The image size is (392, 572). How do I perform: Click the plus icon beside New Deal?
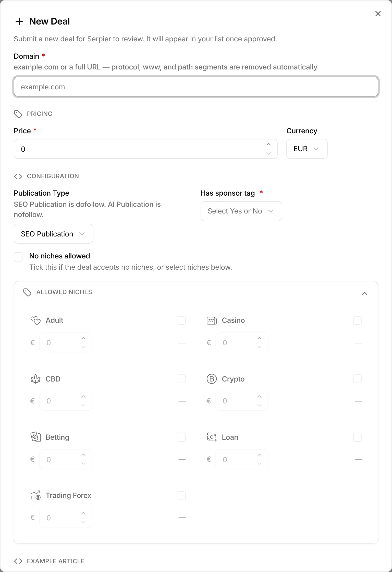(x=19, y=21)
